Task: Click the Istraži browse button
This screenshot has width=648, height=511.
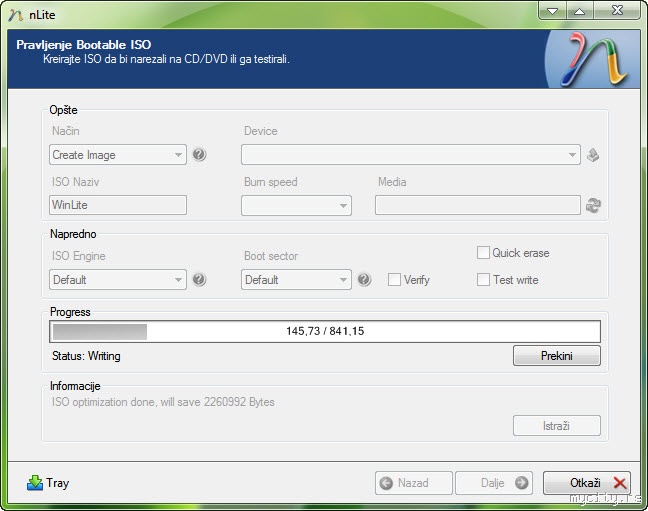Action: coord(557,425)
